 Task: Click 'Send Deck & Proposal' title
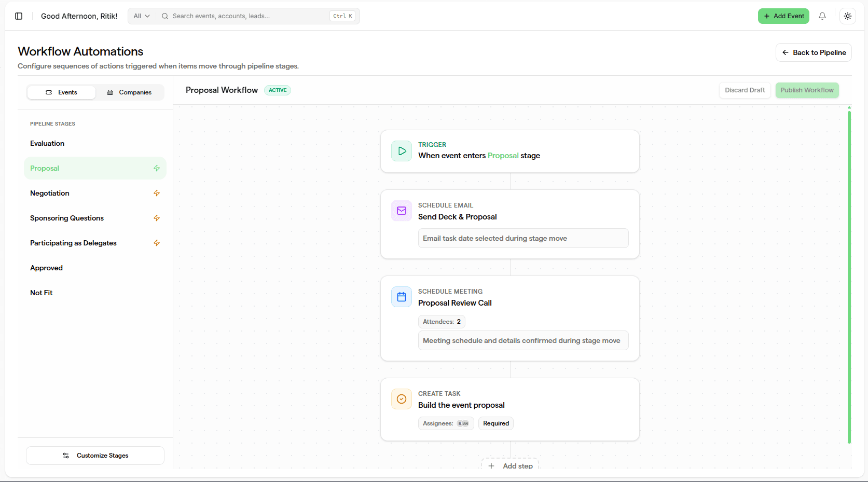point(458,217)
